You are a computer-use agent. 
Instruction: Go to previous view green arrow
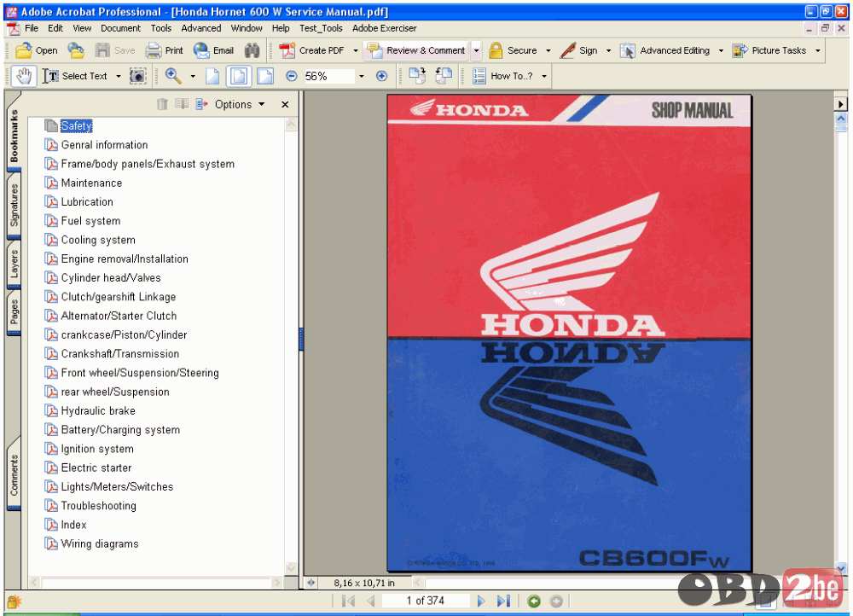(x=534, y=601)
